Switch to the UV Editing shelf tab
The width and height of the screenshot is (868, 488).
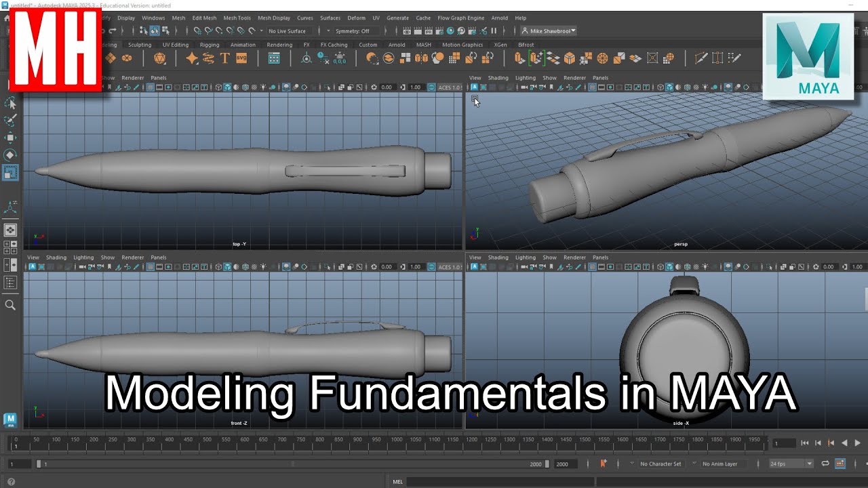tap(176, 45)
